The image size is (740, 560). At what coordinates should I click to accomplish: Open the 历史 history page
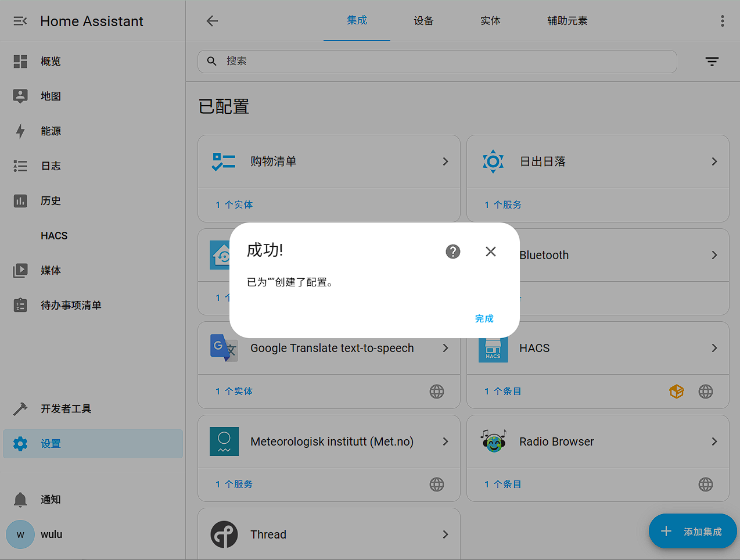(x=93, y=200)
